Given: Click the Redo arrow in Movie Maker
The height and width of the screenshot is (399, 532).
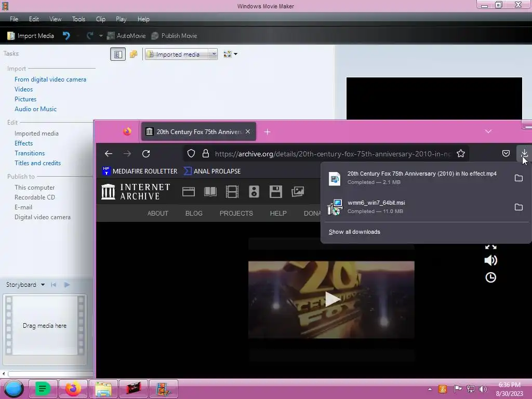Looking at the screenshot, I should pyautogui.click(x=89, y=36).
